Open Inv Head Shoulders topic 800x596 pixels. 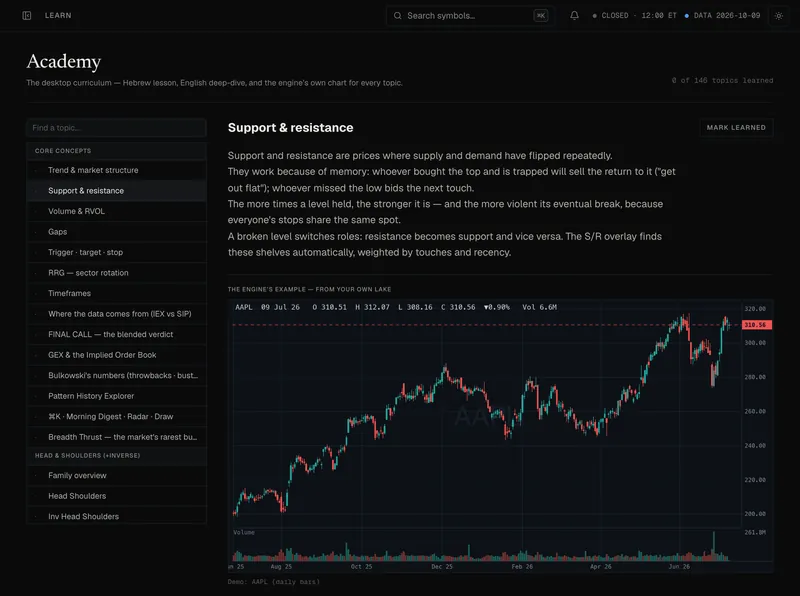[x=116, y=516]
